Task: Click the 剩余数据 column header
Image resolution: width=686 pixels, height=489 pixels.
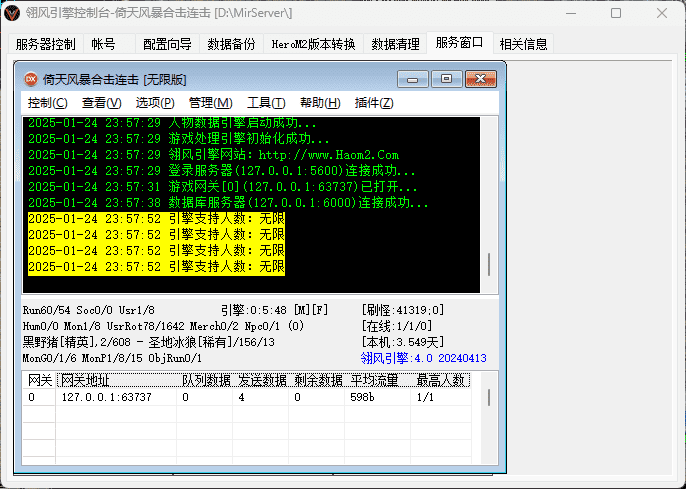Action: click(x=318, y=380)
